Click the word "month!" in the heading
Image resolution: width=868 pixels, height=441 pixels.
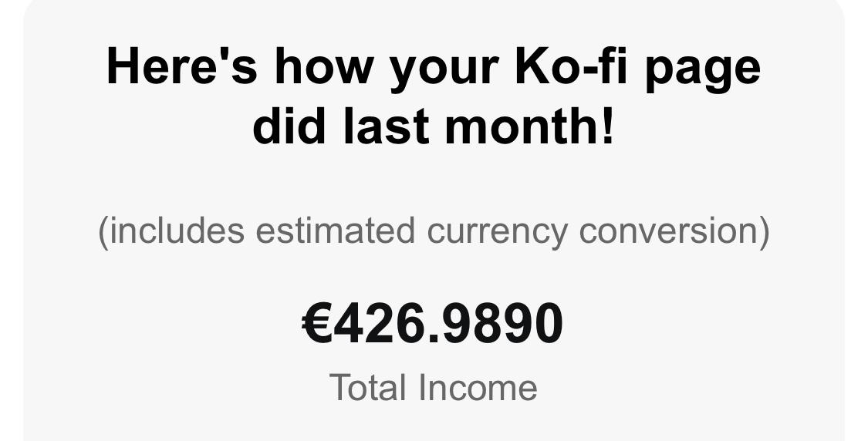(530, 125)
